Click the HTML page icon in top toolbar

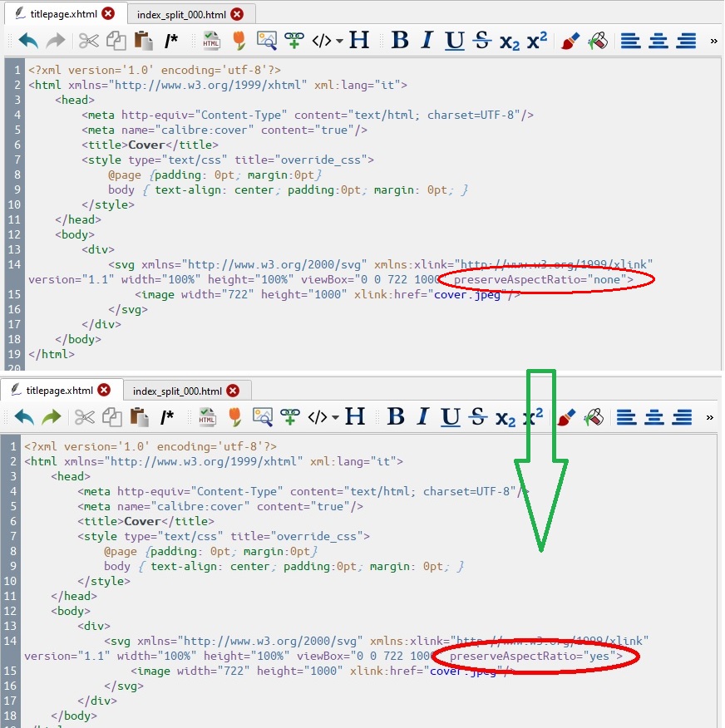pyautogui.click(x=211, y=41)
